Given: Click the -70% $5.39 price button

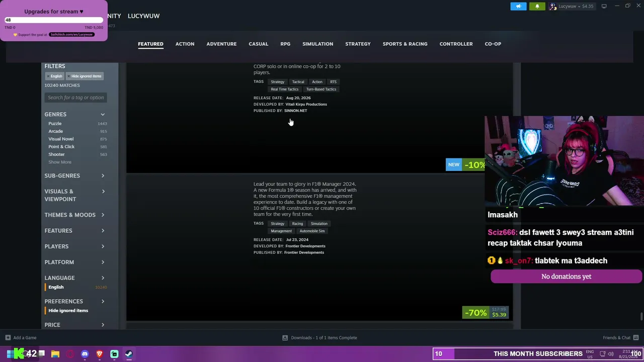Looking at the screenshot, I should pos(486,313).
